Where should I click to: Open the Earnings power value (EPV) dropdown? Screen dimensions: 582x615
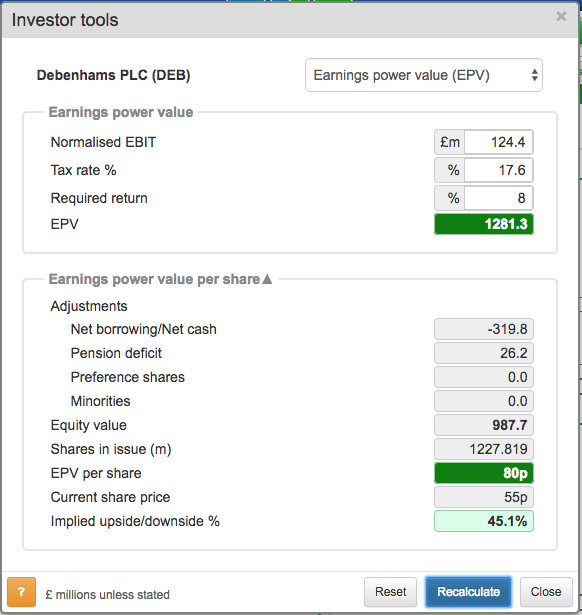(424, 75)
